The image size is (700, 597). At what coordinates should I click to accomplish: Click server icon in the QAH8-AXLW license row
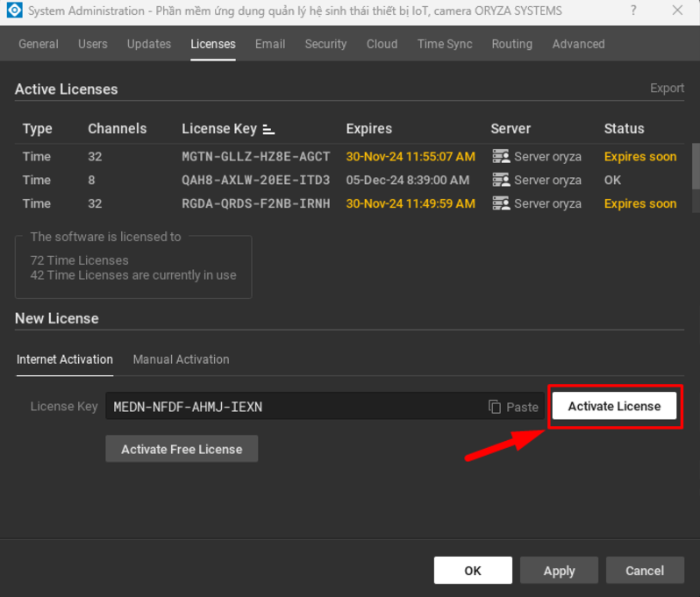point(501,180)
